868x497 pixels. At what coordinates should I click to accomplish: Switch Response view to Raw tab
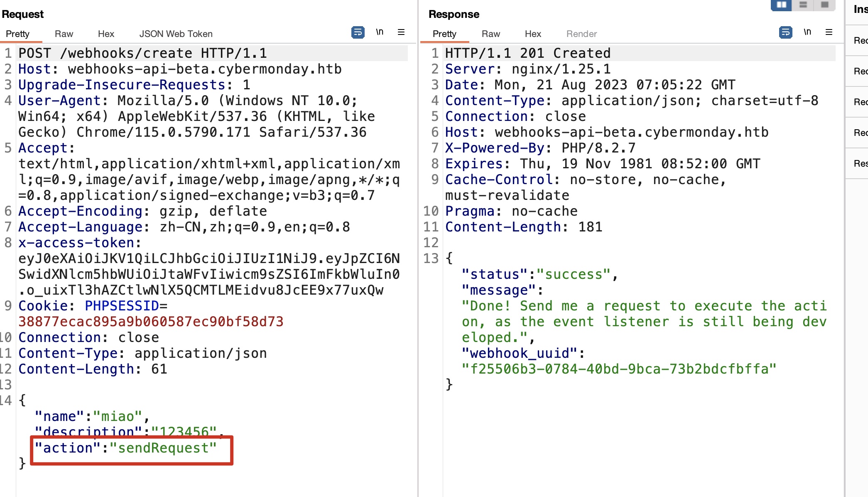[x=490, y=34]
